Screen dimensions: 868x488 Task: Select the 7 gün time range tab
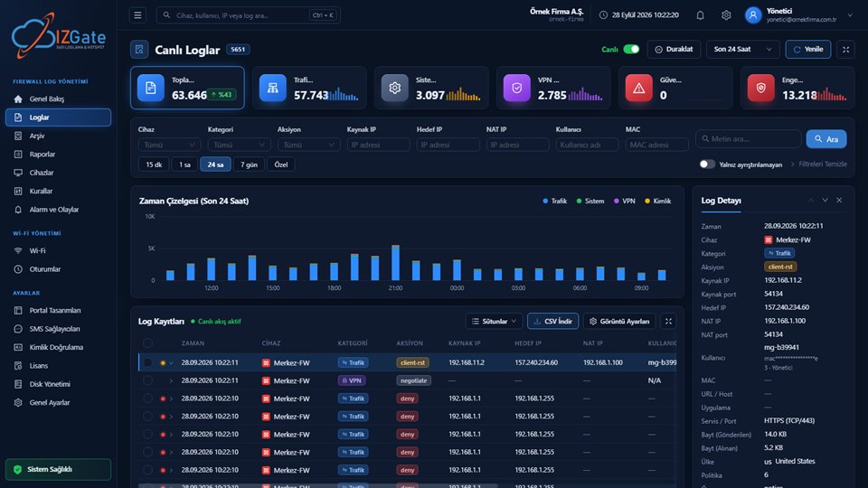coord(250,164)
